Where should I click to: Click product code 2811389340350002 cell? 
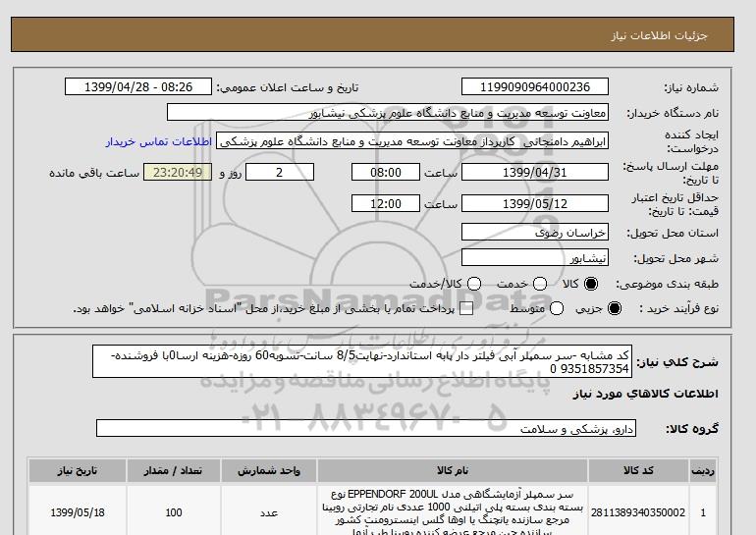(638, 512)
